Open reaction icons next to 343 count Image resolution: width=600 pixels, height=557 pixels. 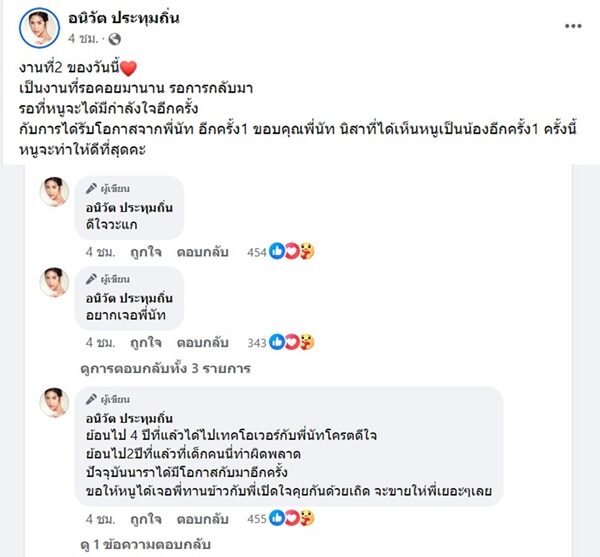pos(292,343)
